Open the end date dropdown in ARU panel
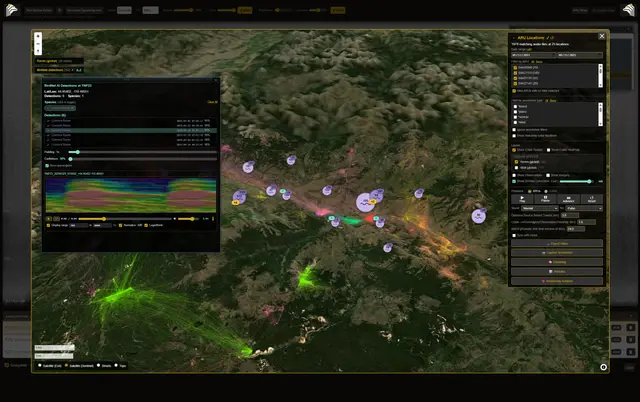Viewport: 640px width, 402px height. point(580,55)
